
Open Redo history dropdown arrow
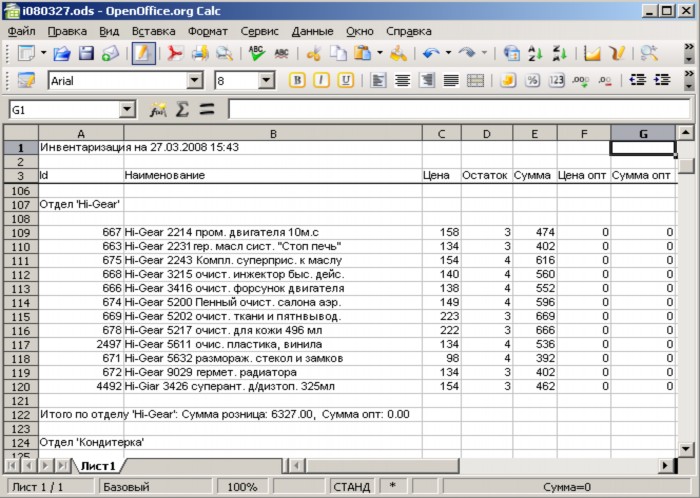484,53
